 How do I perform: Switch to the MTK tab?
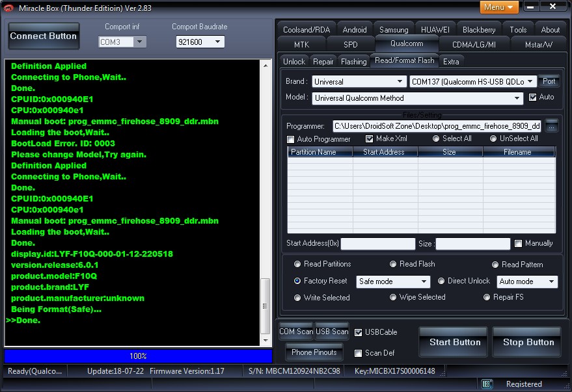[x=301, y=44]
